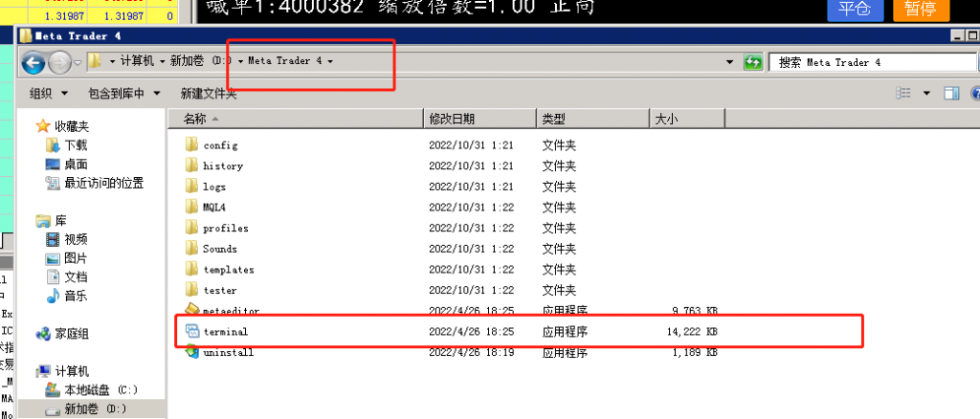Select the history folder icon
Image resolution: width=980 pixels, height=419 pixels.
pos(191,165)
